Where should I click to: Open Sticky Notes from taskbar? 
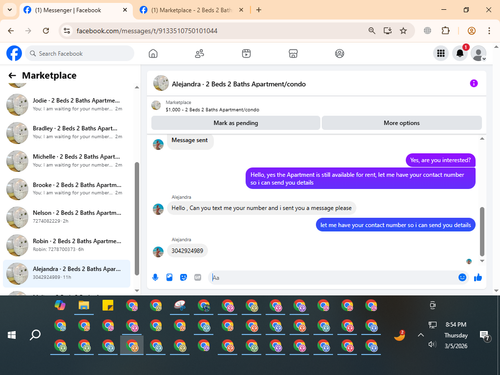pos(108,305)
